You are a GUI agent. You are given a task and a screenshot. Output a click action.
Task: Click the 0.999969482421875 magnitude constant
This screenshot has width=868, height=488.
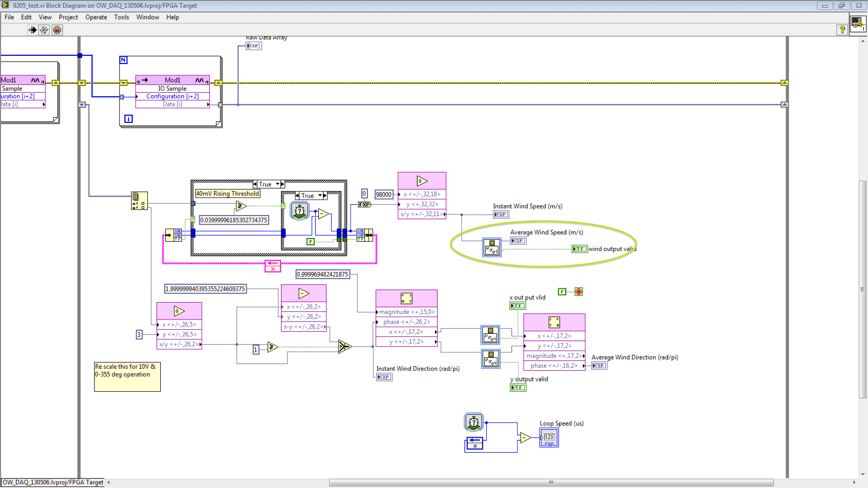[x=323, y=274]
